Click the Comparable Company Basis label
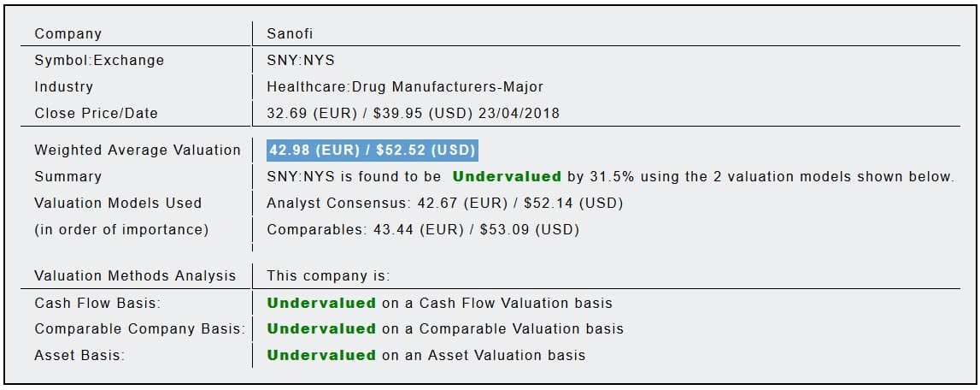This screenshot has height=390, width=980. 139,329
